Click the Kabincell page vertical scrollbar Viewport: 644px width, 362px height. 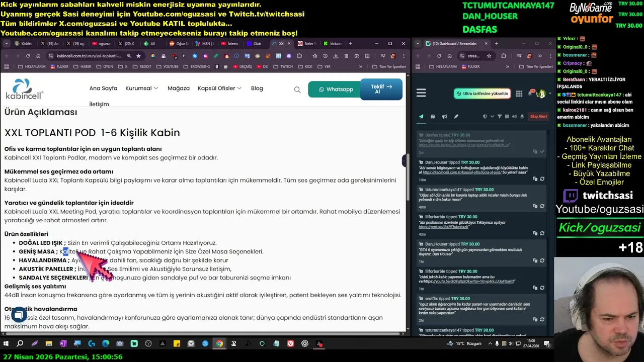point(408,176)
